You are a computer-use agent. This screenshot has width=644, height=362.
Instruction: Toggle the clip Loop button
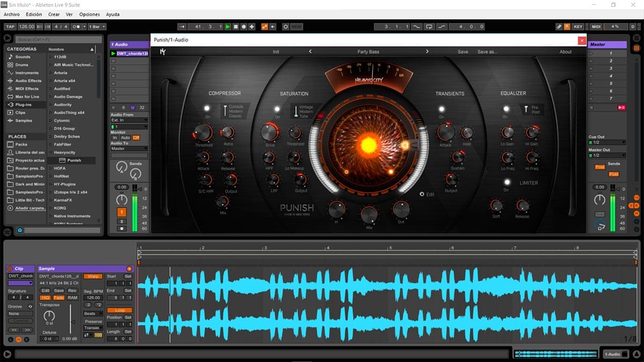click(x=119, y=310)
